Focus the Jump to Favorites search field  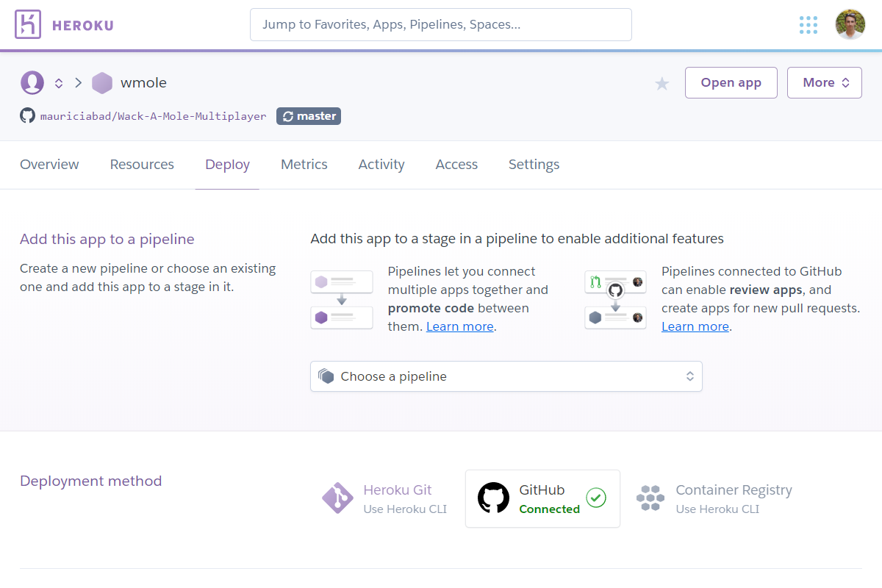click(441, 25)
